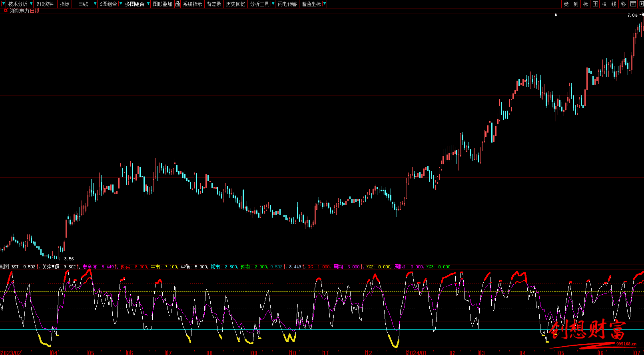The width and height of the screenshot is (644, 355).
Task: Click the small diamond marker left of 7.84
Action: pyautogui.click(x=556, y=15)
